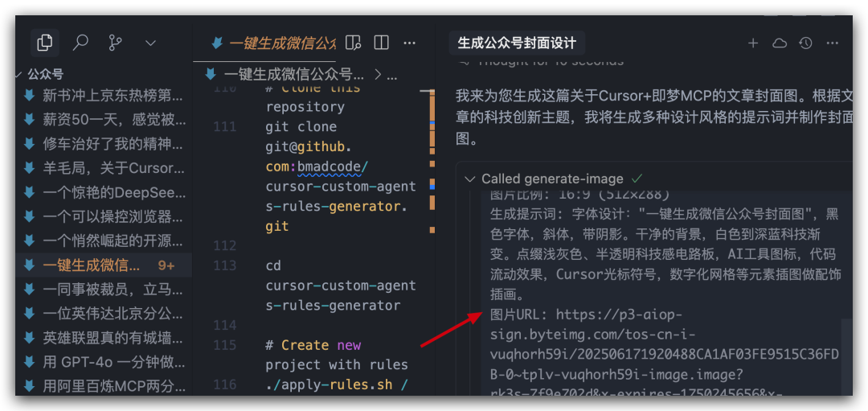Open editor more actions ellipsis

tap(409, 43)
